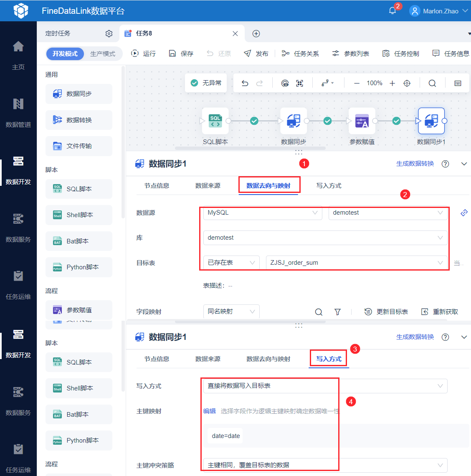Undo the last canvas action
The image size is (471, 476).
pos(245,83)
